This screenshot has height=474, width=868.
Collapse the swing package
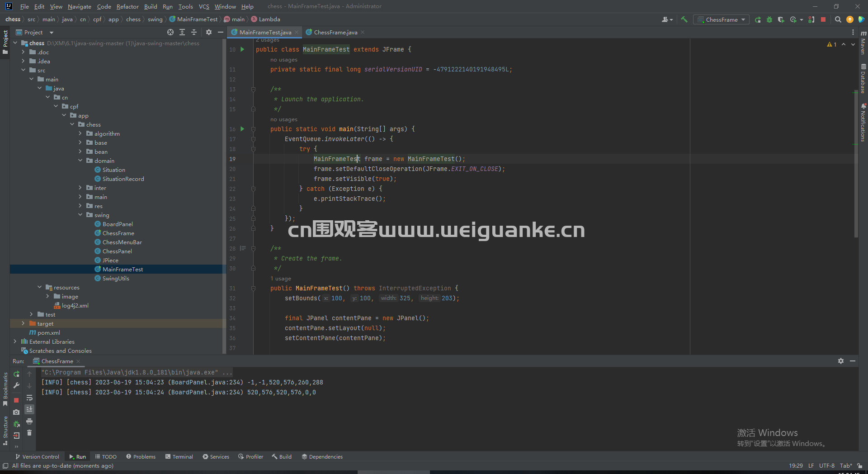pos(80,215)
